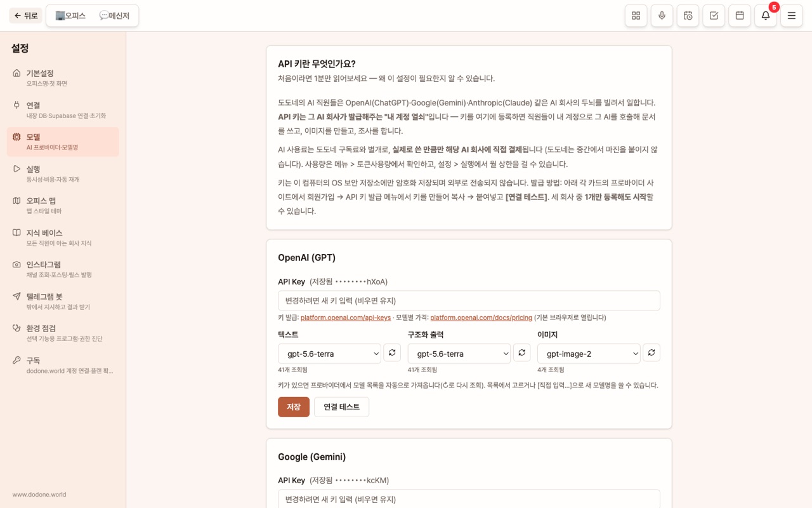Switch to the 메신저 tab
This screenshot has width=812, height=508.
(x=114, y=16)
